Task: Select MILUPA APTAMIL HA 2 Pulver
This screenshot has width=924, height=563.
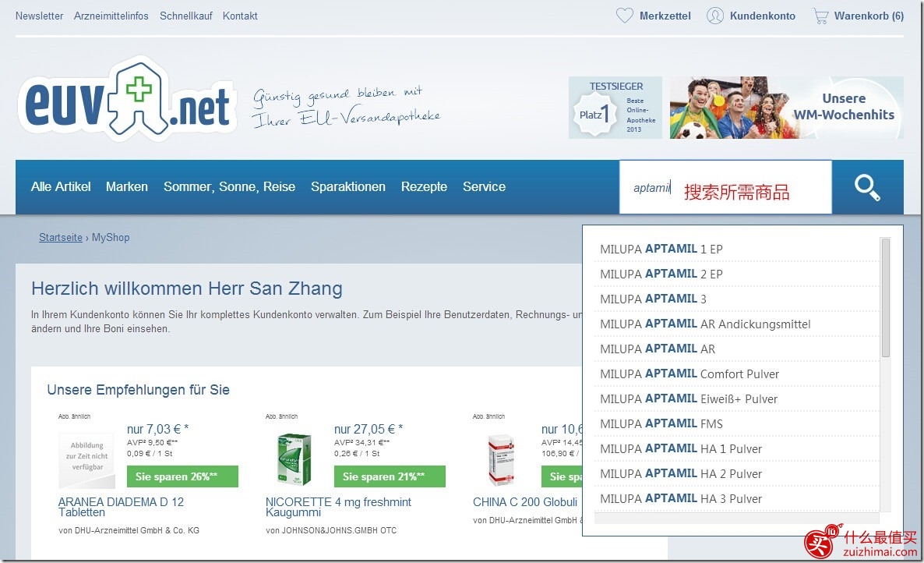Action: 736,474
